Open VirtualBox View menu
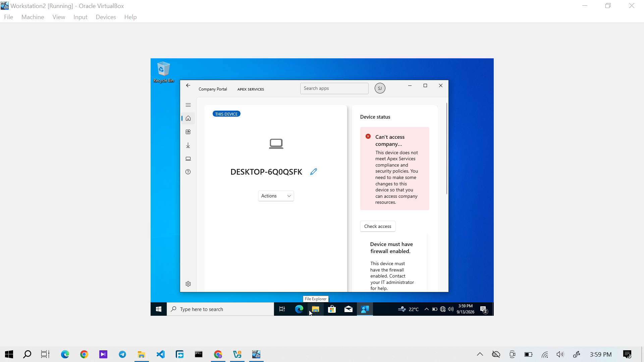Screen dimensions: 644x362 click(x=59, y=17)
